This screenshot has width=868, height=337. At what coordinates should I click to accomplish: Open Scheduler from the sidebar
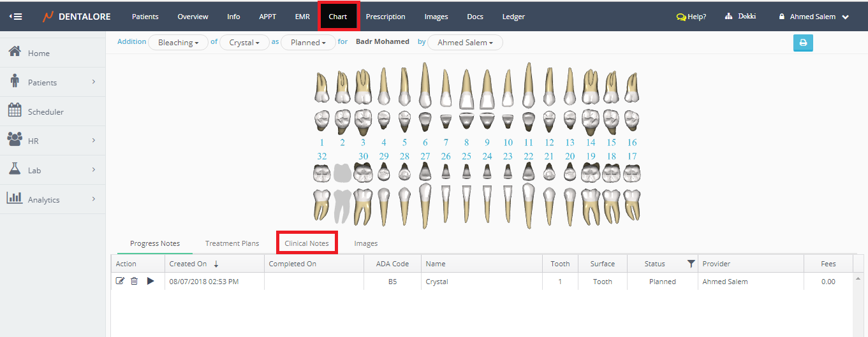point(45,111)
